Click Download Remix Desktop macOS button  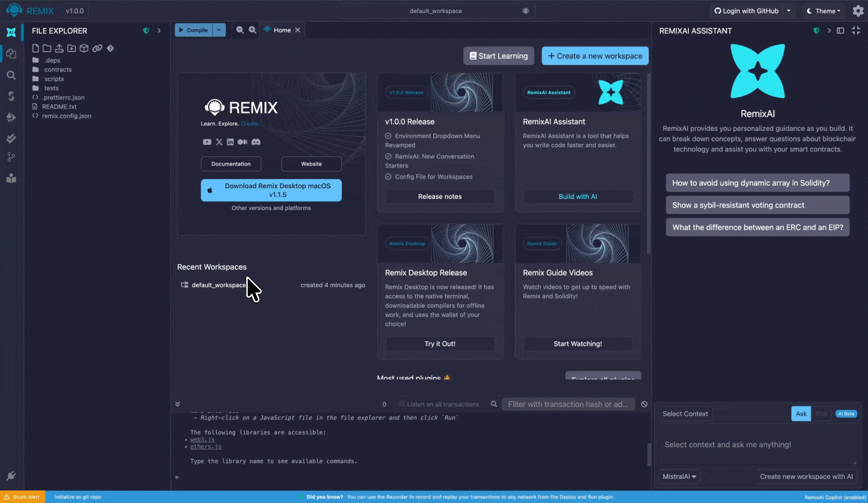pos(271,190)
